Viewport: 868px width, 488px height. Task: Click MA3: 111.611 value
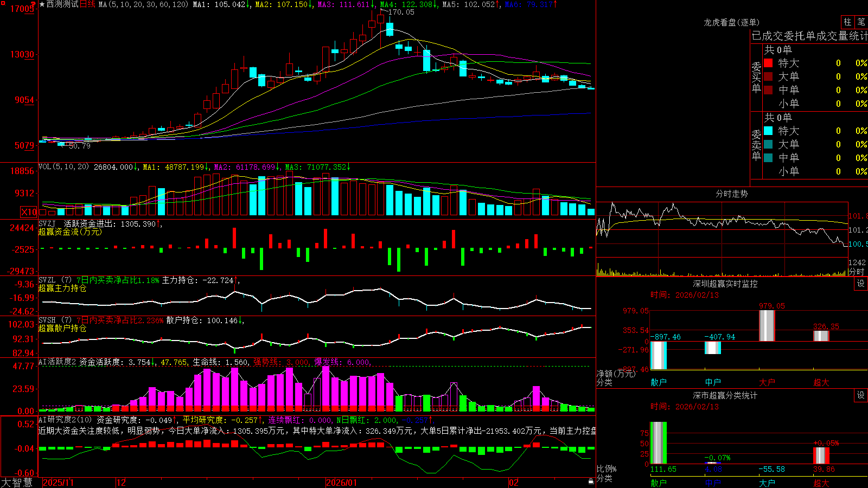(346, 4)
